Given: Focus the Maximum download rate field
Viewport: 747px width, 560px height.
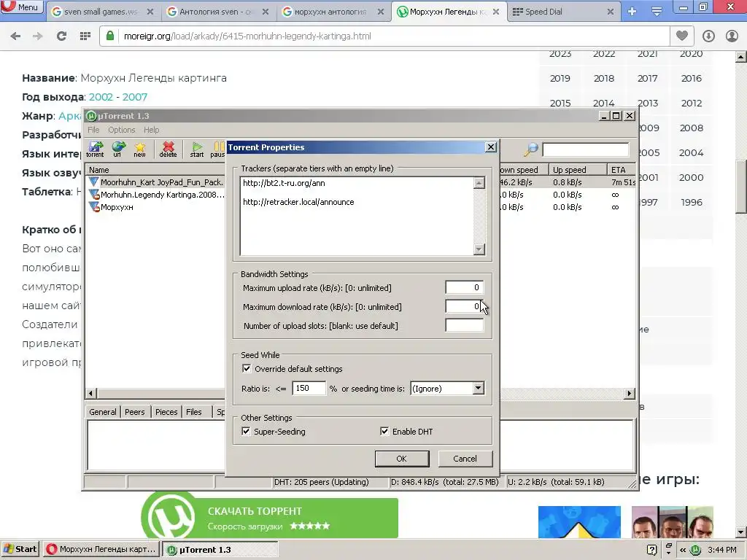Looking at the screenshot, I should pyautogui.click(x=465, y=306).
